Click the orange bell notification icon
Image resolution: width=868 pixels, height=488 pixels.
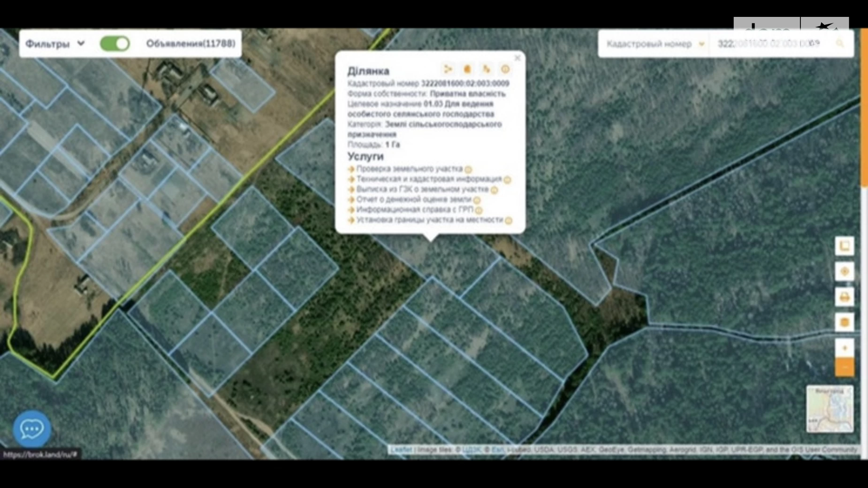click(467, 69)
